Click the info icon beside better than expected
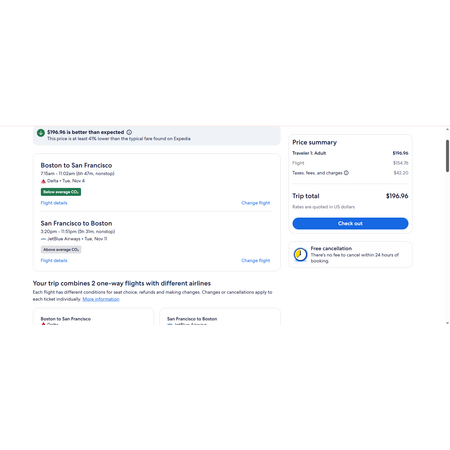 129,132
